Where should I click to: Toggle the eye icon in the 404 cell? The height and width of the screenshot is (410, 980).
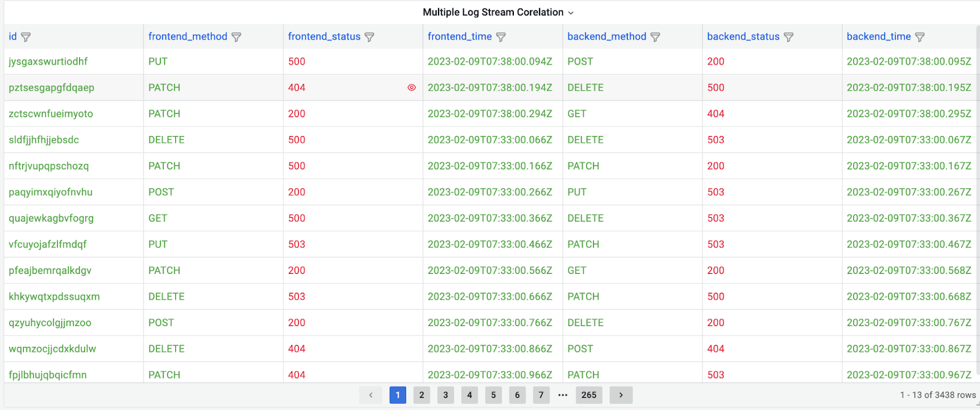pyautogui.click(x=412, y=88)
